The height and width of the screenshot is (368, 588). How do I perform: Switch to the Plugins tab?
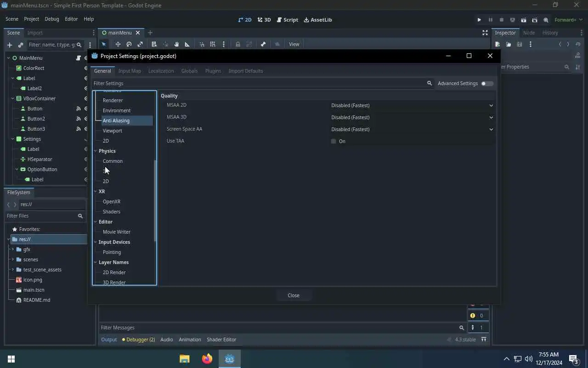click(x=213, y=71)
